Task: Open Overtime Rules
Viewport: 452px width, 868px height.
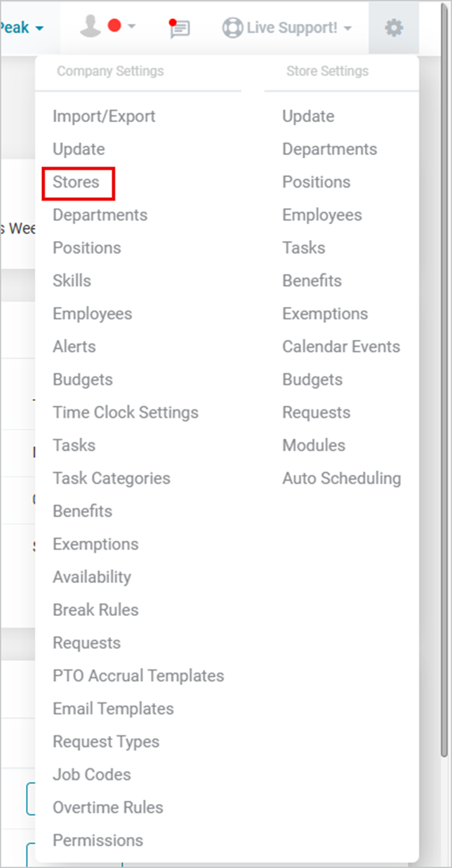Action: point(108,808)
